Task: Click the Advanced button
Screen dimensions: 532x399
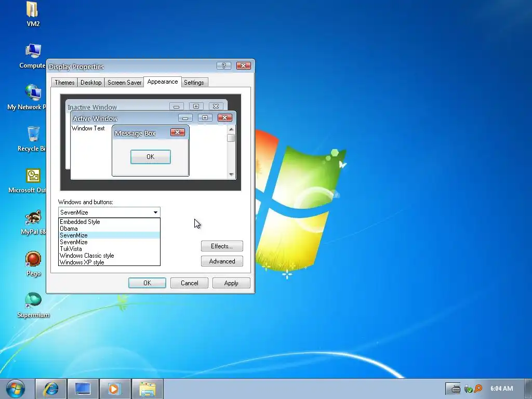Action: pyautogui.click(x=222, y=261)
